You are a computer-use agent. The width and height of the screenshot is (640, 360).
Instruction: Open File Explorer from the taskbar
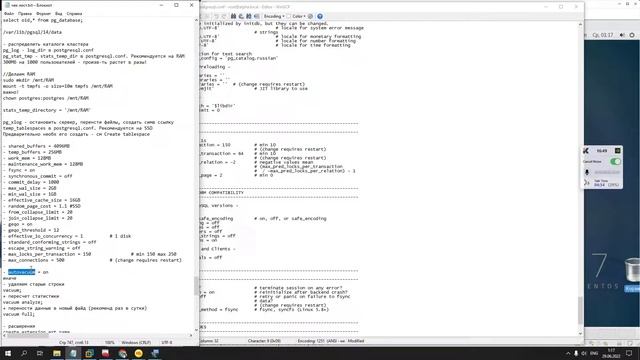coord(57,353)
